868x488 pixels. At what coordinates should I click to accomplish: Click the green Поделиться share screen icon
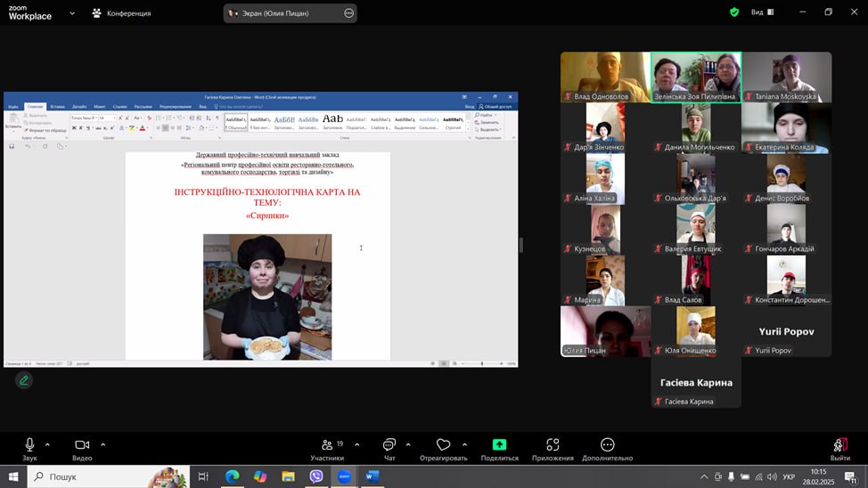[499, 445]
